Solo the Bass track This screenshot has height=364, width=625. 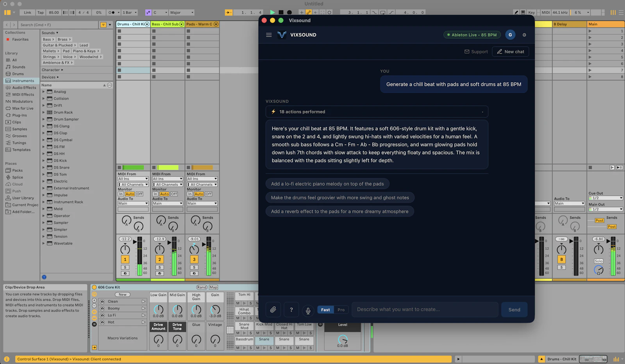click(x=159, y=267)
